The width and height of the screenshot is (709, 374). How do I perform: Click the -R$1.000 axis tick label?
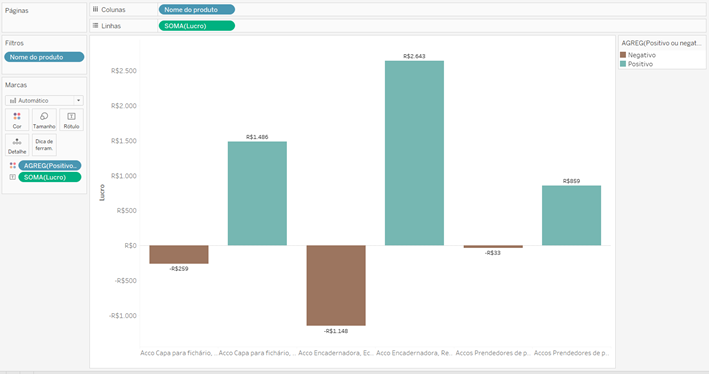click(x=123, y=316)
